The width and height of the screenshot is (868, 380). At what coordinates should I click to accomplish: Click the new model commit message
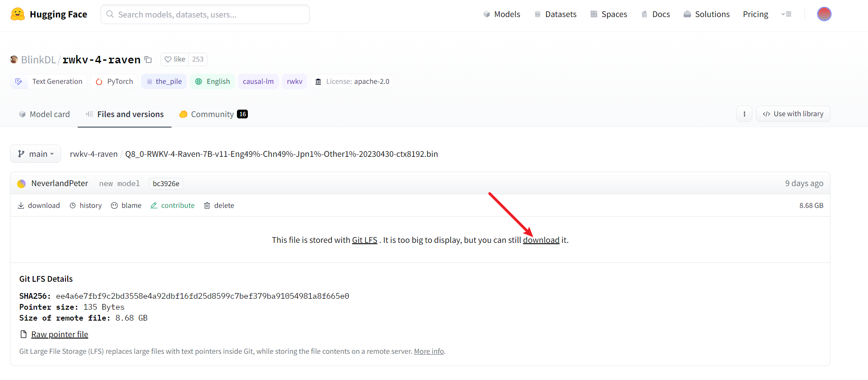(x=120, y=183)
